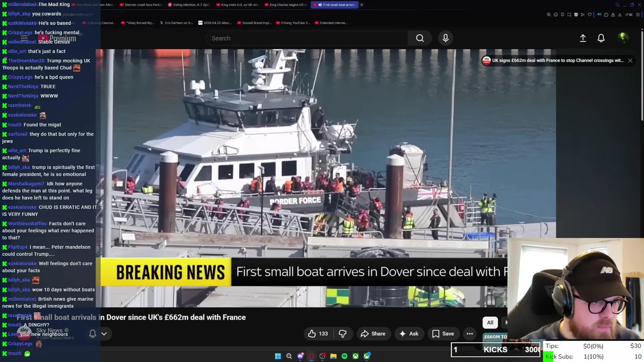Open the Russell Brand bookmark

tap(253, 23)
